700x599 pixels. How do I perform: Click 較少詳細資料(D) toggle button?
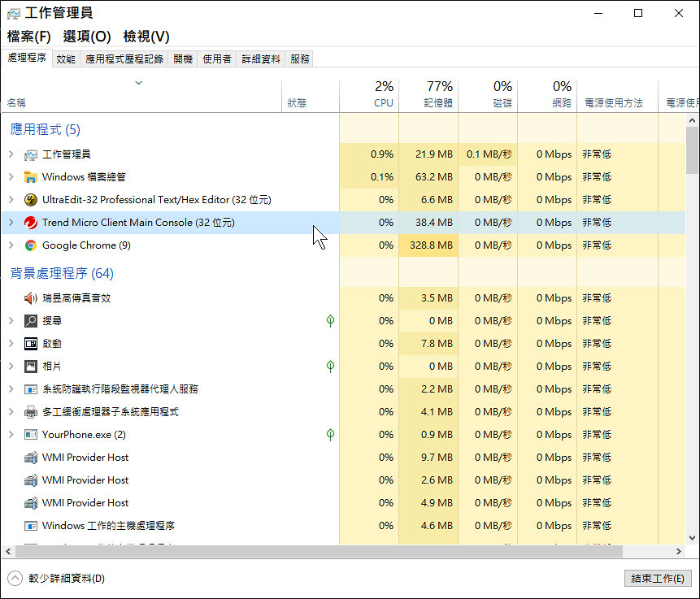click(57, 579)
